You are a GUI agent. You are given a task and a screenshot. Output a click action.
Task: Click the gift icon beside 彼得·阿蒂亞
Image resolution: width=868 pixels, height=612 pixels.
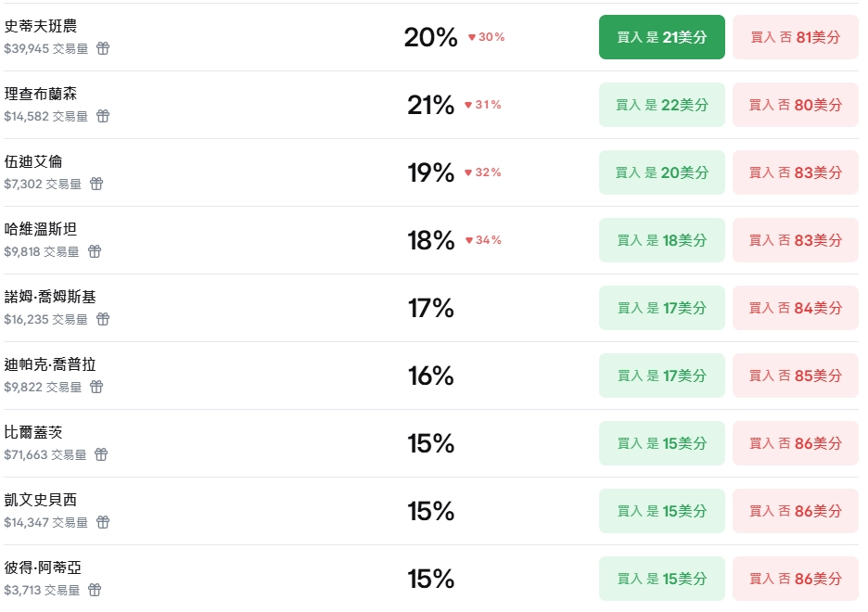(x=95, y=590)
